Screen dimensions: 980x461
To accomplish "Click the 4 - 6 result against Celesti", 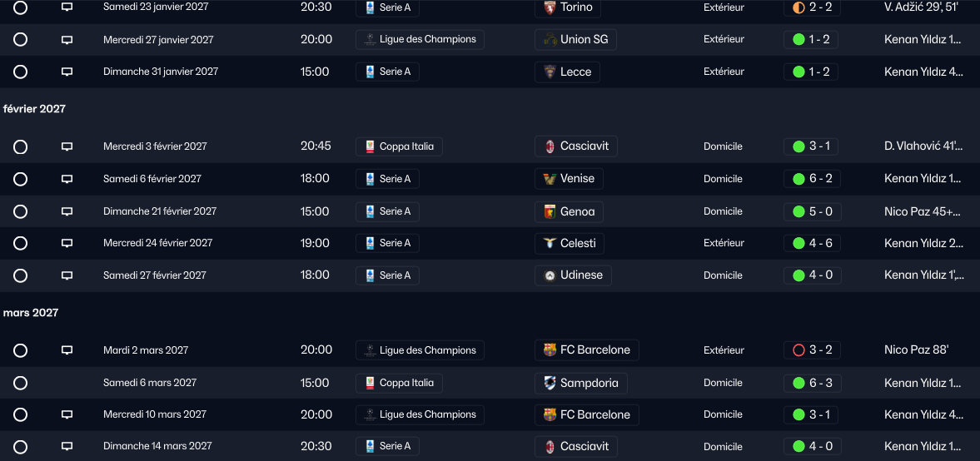I will (812, 243).
